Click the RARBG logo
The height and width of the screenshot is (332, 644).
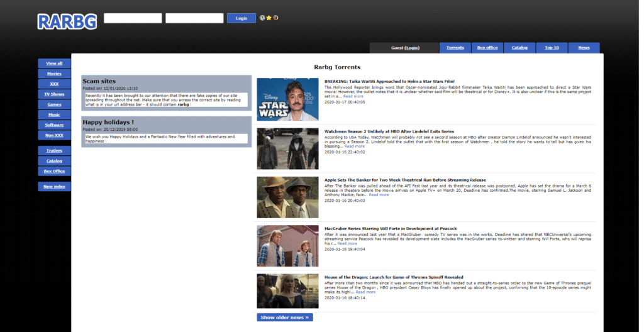(67, 21)
